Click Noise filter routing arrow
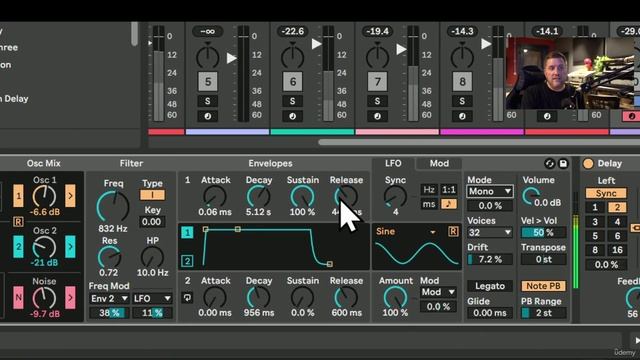Image resolution: width=640 pixels, height=360 pixels. pyautogui.click(x=70, y=298)
